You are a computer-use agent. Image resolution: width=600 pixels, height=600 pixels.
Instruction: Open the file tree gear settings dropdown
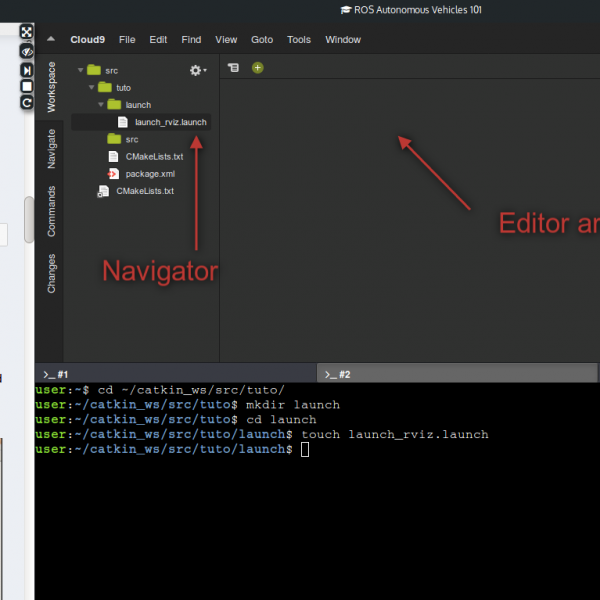[x=198, y=70]
